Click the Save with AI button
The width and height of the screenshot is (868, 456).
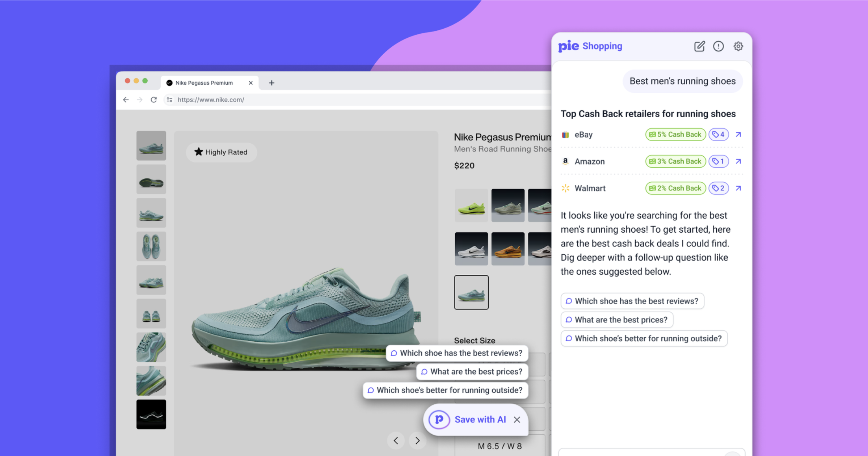480,419
